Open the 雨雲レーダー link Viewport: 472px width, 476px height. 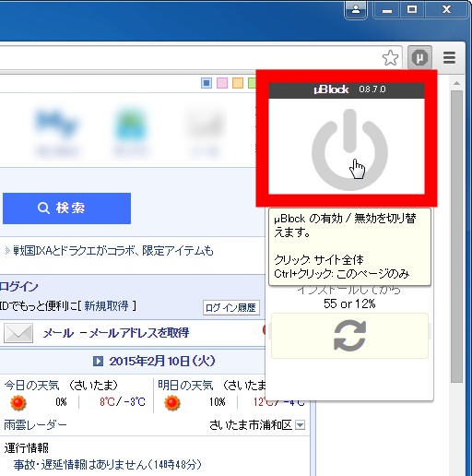tap(35, 425)
